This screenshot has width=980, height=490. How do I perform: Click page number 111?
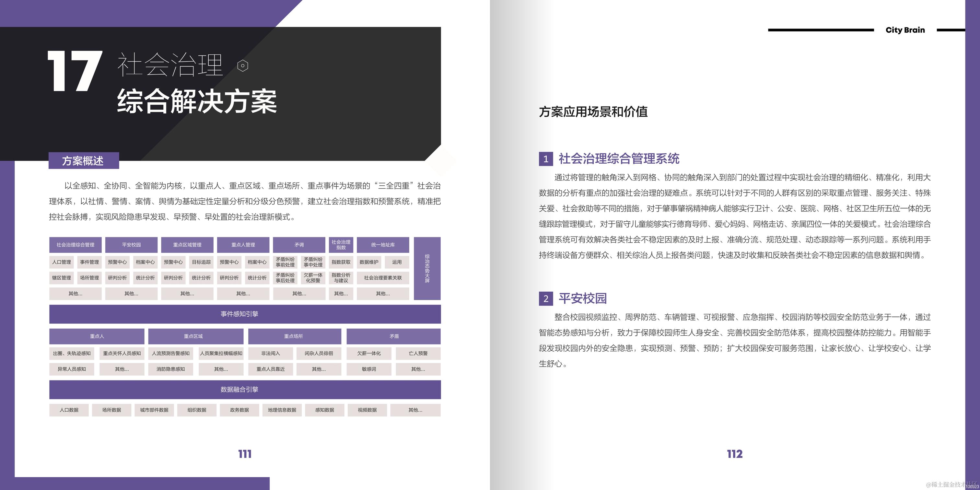pos(245,453)
